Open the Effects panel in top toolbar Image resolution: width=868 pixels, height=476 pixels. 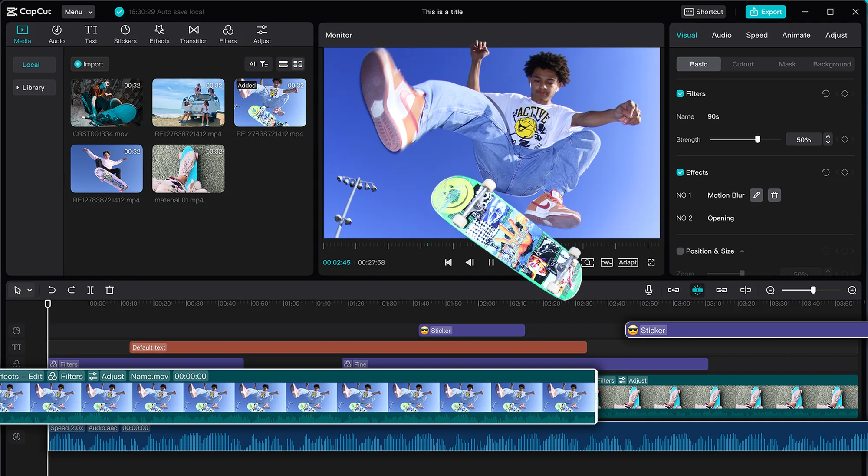(159, 34)
